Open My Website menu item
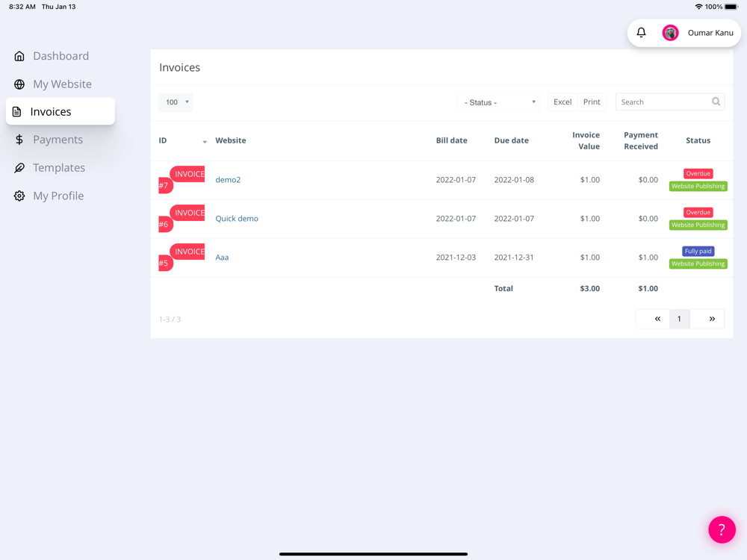The width and height of the screenshot is (747, 560). (62, 84)
